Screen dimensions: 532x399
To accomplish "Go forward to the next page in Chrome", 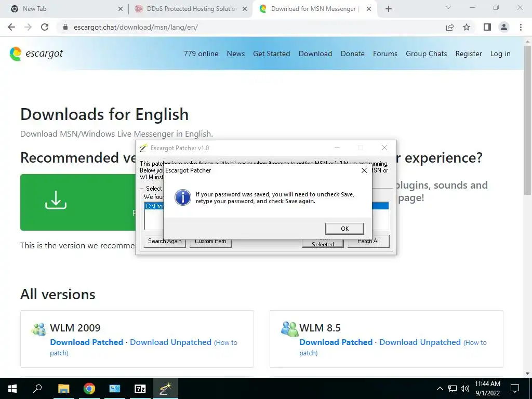I will 28,27.
